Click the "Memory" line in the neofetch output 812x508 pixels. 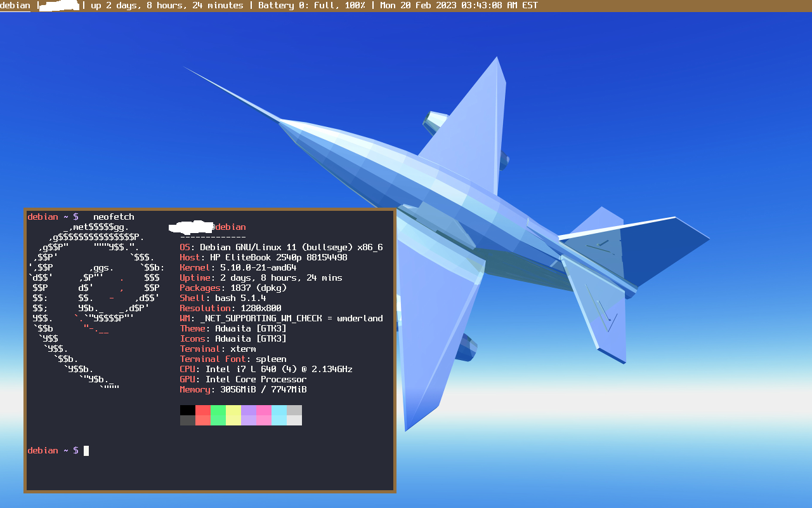243,390
